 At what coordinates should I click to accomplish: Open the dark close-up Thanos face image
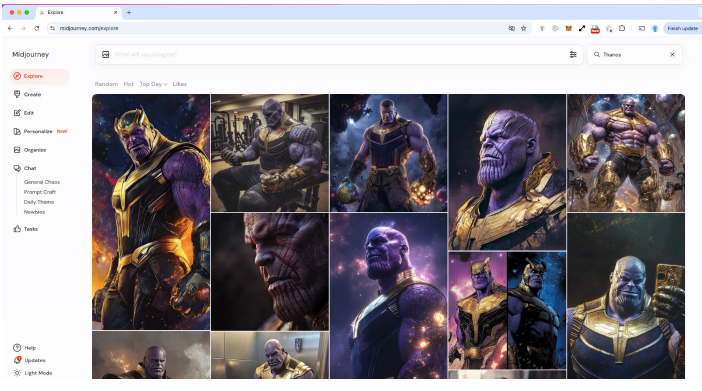270,271
